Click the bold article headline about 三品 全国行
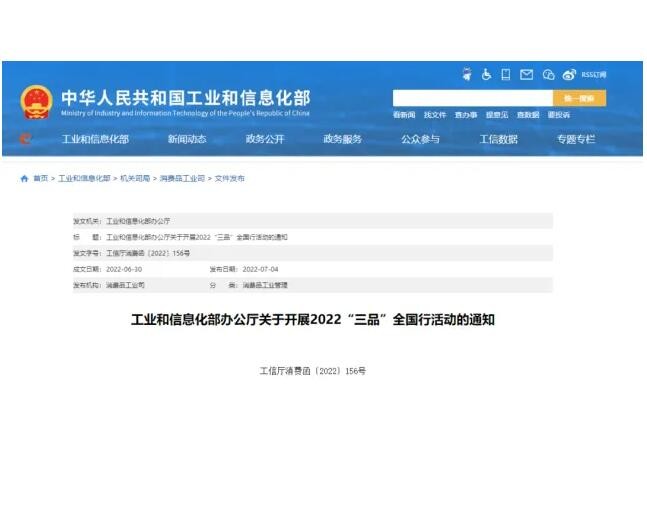 tap(313, 320)
